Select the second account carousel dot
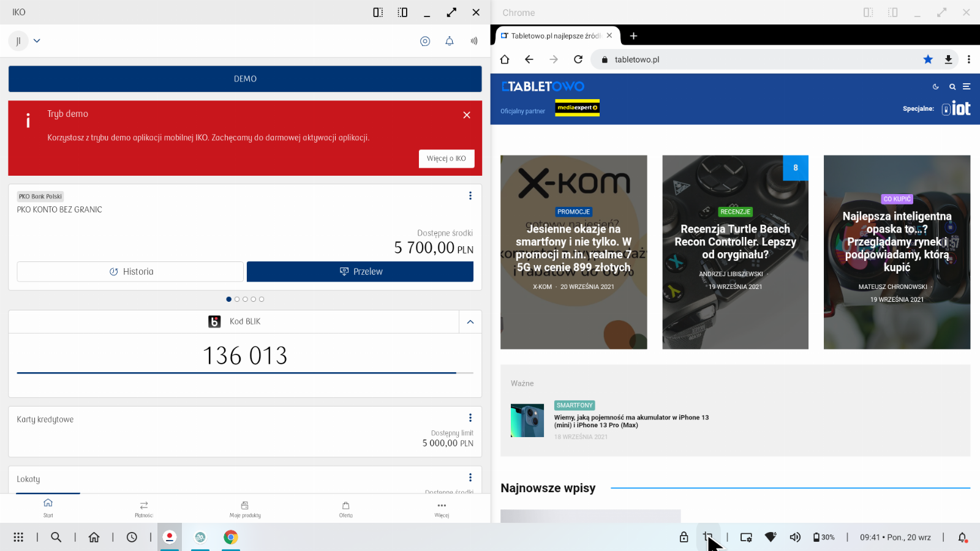Viewport: 980px width, 551px height. click(x=237, y=299)
